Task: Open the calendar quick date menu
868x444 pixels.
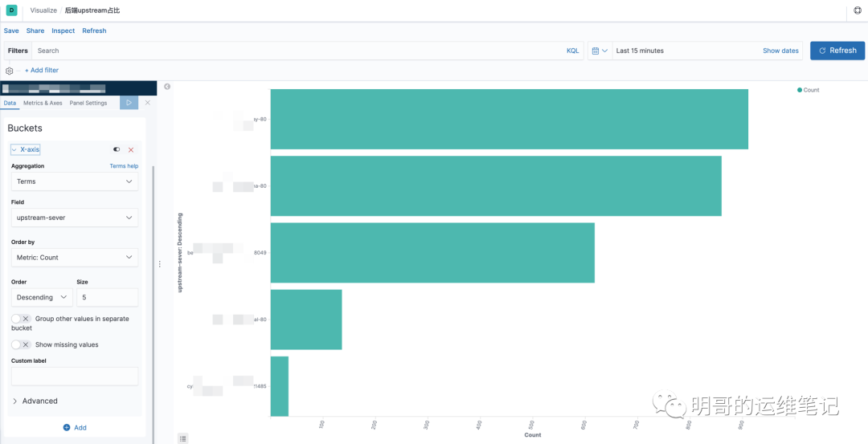Action: [x=600, y=51]
